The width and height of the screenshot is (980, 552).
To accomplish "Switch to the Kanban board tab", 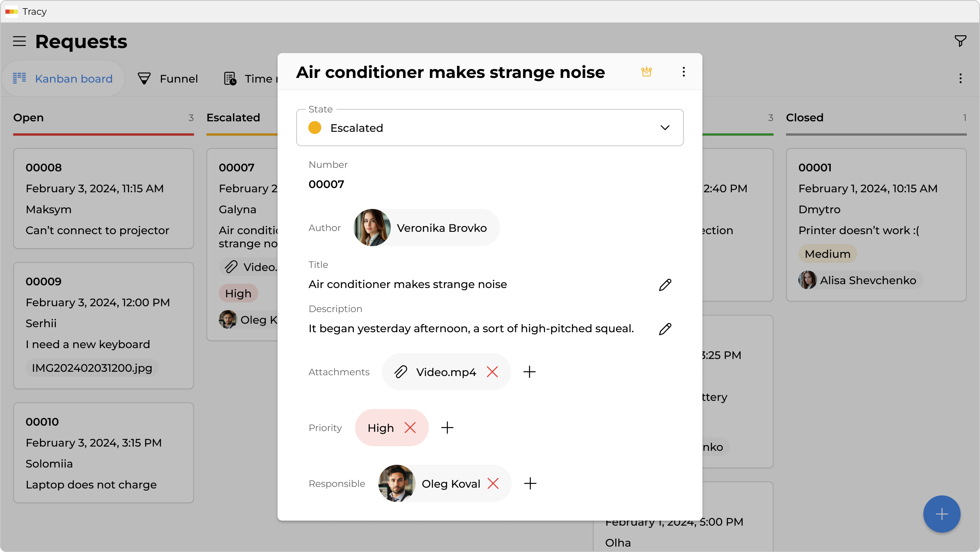I will [x=63, y=79].
